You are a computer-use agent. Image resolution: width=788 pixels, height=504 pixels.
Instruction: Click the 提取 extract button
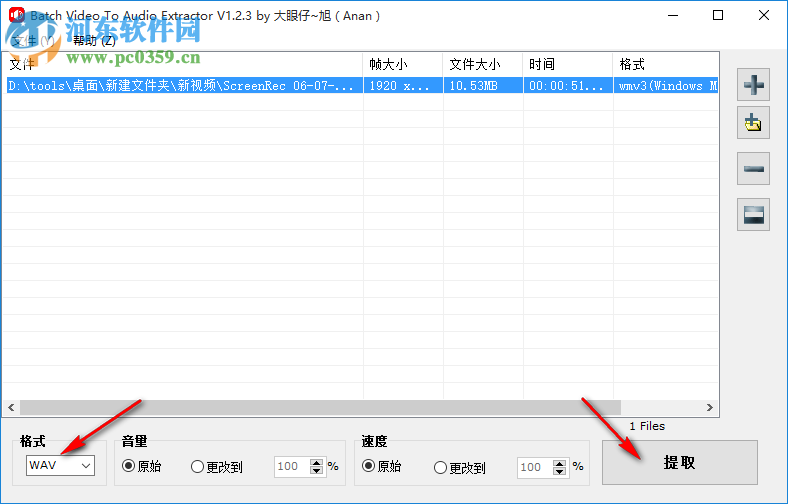pyautogui.click(x=679, y=462)
